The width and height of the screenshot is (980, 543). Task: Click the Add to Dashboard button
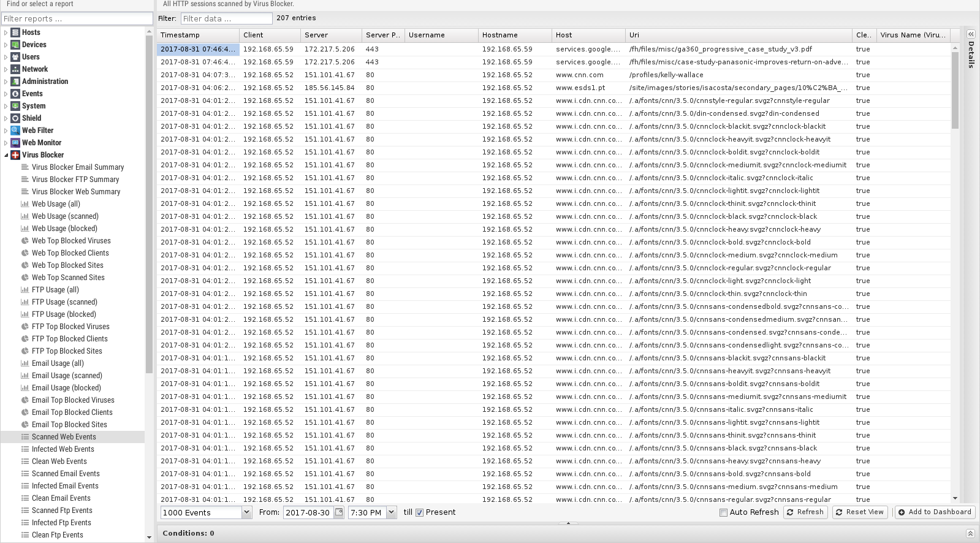point(935,512)
